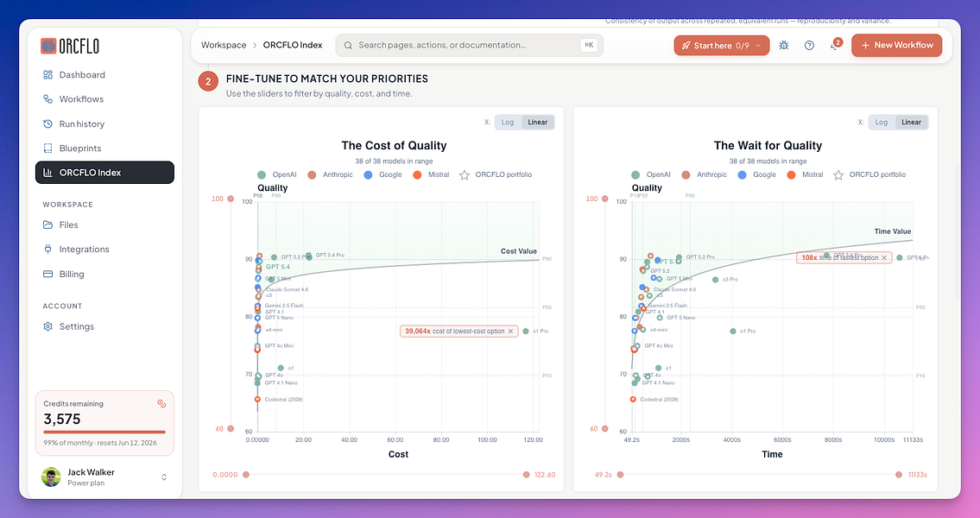
Task: Toggle ORCFLO portfolio legend in Wait chart
Action: click(869, 175)
